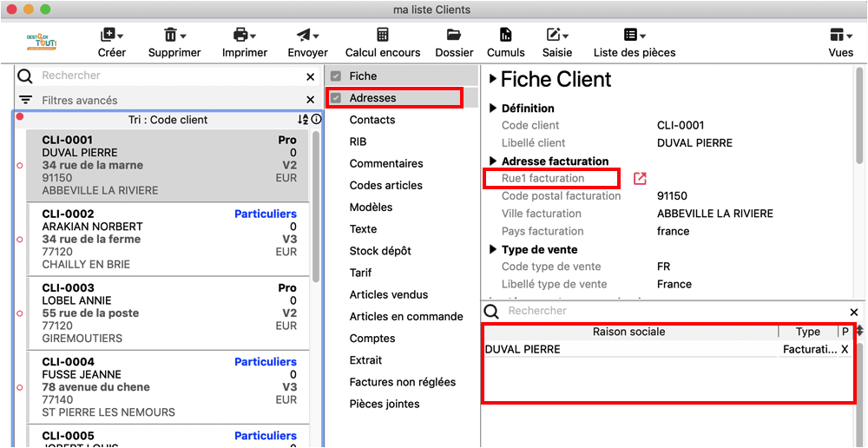Toggle the Fiche checkbox
Viewport: 868px width, 448px height.
click(x=335, y=76)
